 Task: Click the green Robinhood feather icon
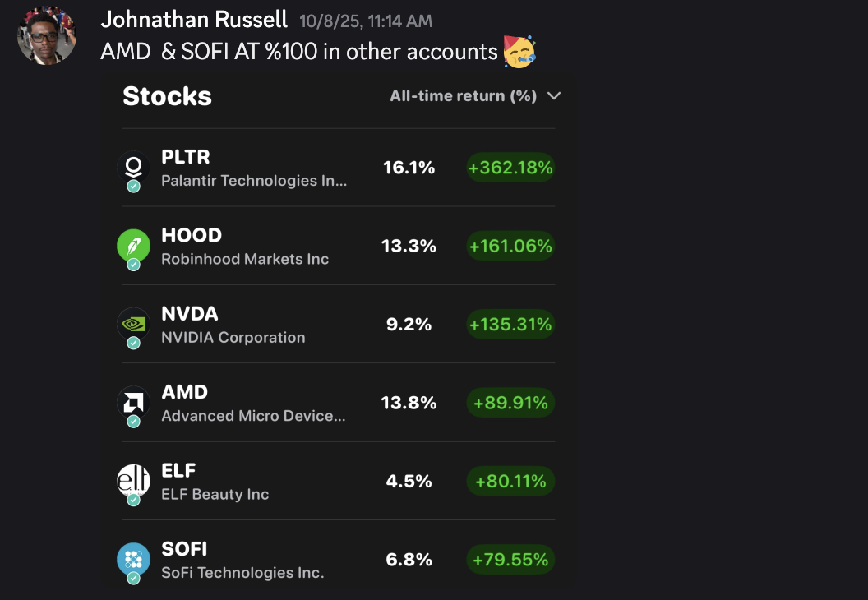[x=133, y=245]
